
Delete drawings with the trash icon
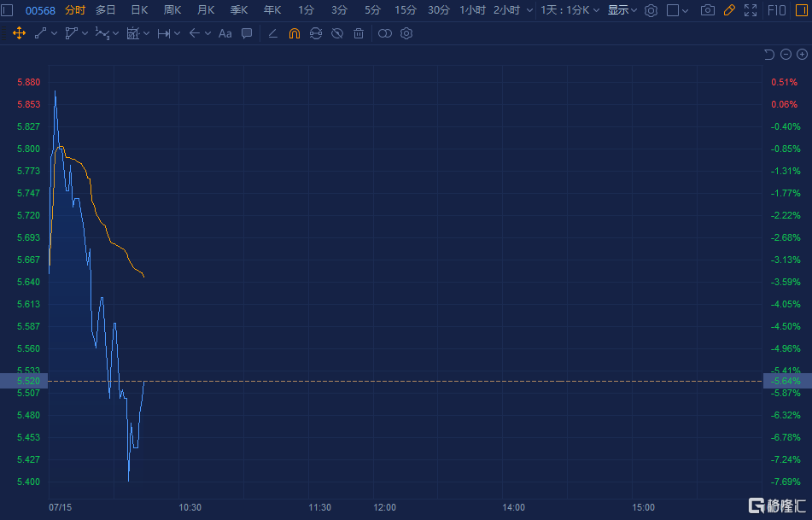point(359,33)
